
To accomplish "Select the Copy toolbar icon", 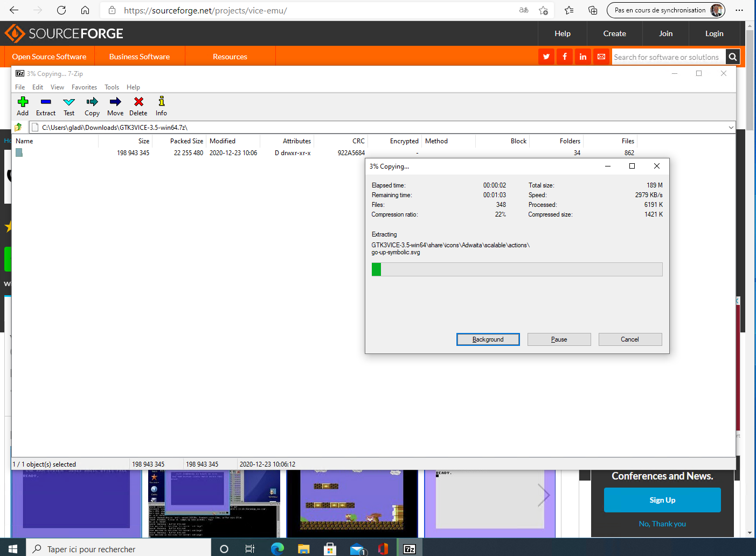I will tap(92, 106).
